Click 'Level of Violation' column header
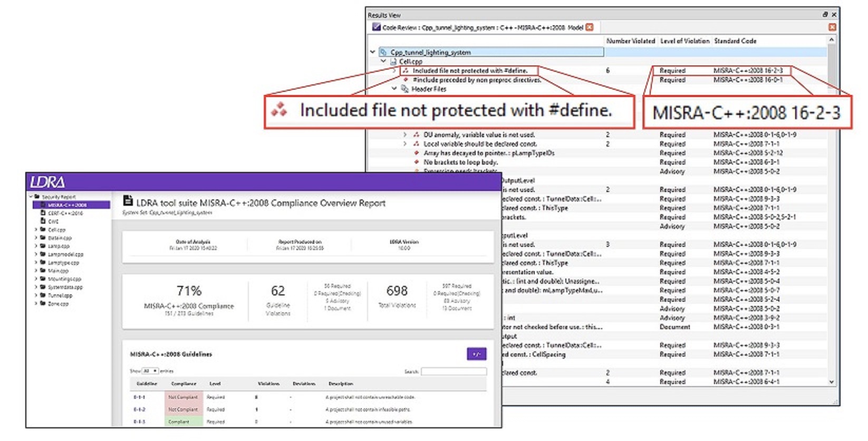Image resolution: width=868 pixels, height=441 pixels. (x=684, y=41)
